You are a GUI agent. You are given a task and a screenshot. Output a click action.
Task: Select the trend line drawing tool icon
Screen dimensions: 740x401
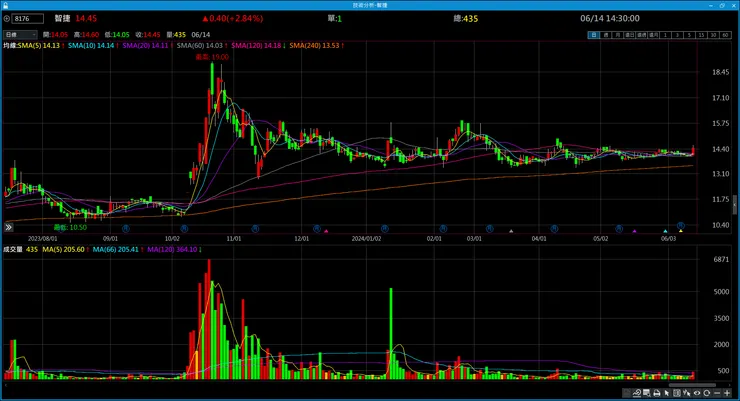[x=637, y=393]
